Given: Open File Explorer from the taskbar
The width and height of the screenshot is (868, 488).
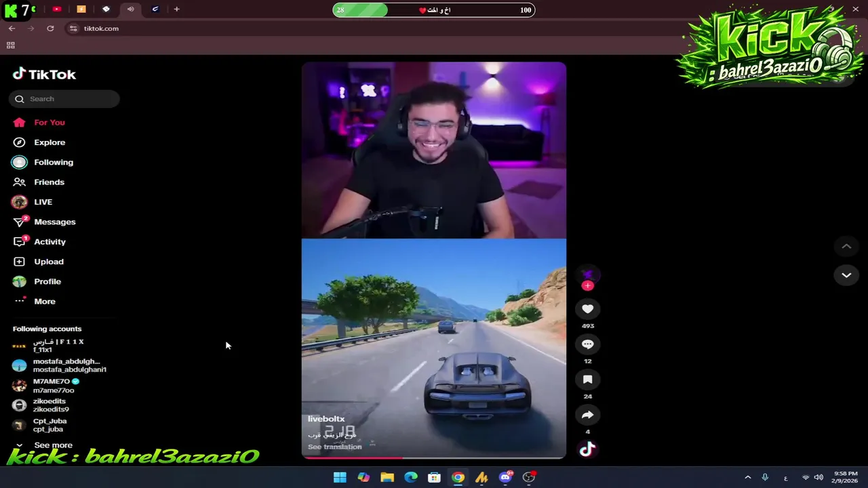Looking at the screenshot, I should pyautogui.click(x=387, y=478).
